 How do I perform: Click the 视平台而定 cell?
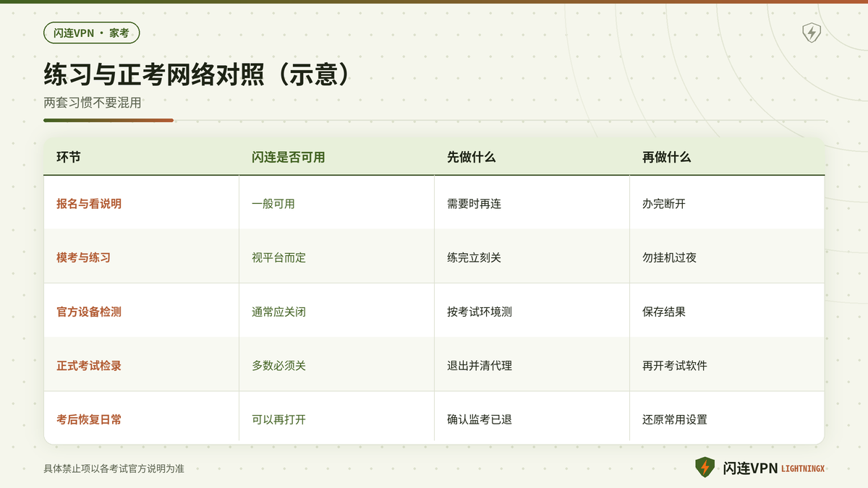[279, 257]
